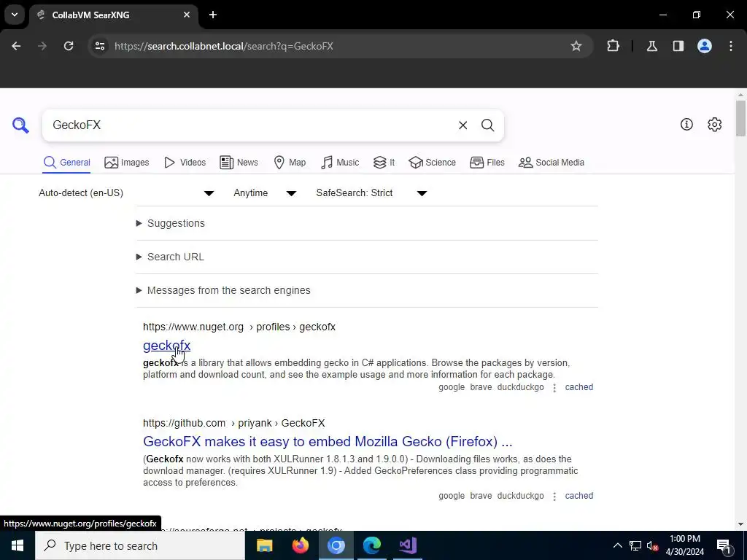The image size is (747, 560).
Task: Click the muted volume tray icon
Action: coord(653,545)
